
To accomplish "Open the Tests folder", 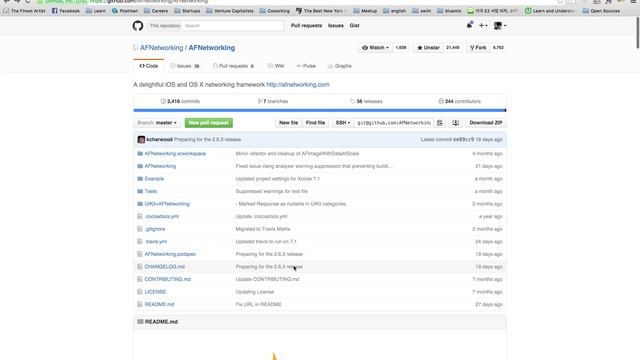I will [151, 191].
